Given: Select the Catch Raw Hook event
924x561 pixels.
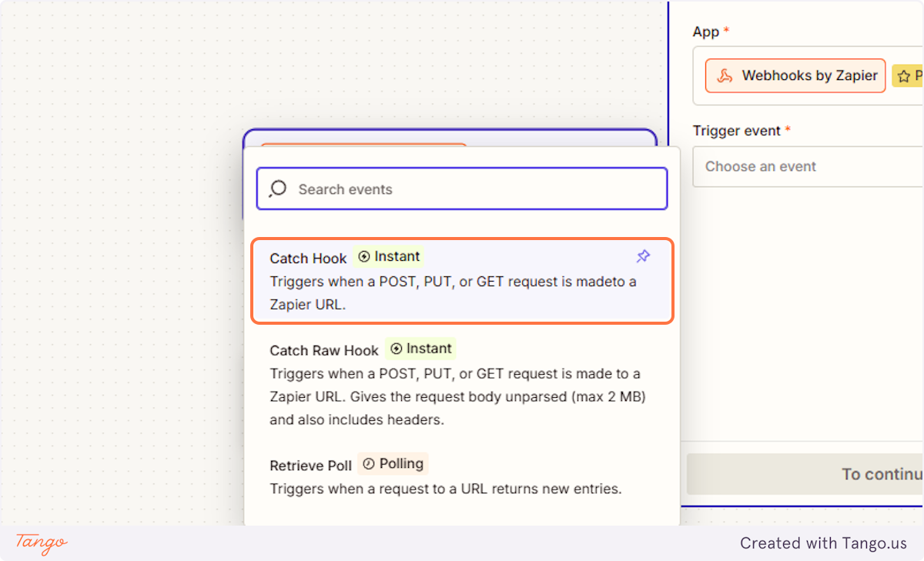Looking at the screenshot, I should pos(462,384).
